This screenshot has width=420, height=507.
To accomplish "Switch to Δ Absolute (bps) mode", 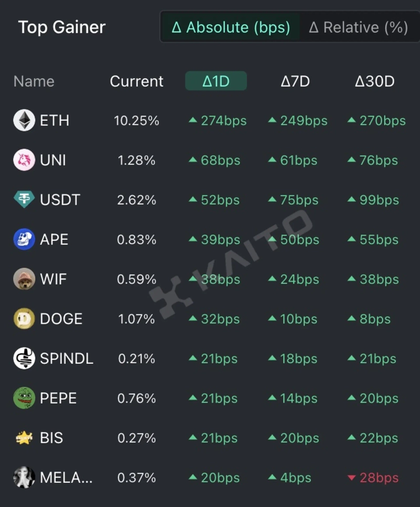I will coord(231,27).
